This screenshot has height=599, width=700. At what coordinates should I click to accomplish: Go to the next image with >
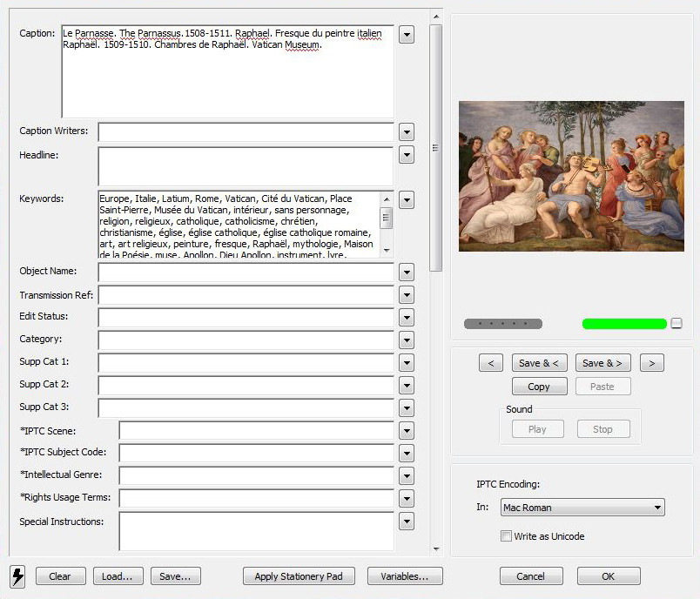(x=652, y=363)
